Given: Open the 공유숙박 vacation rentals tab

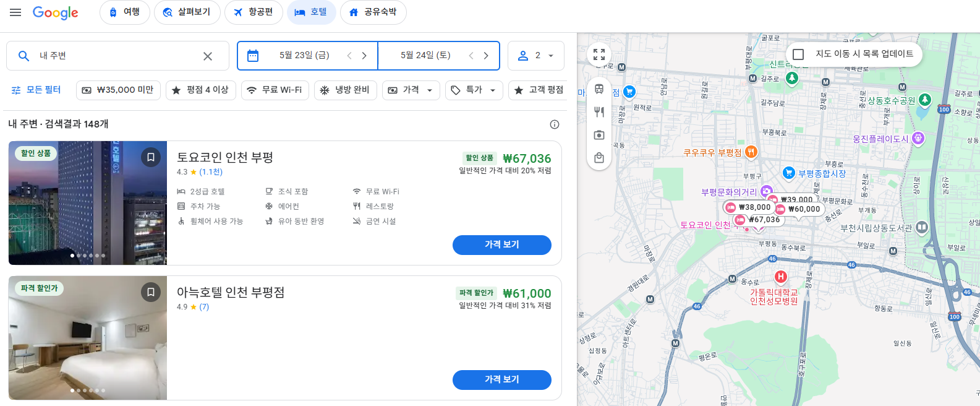Looking at the screenshot, I should [x=373, y=12].
